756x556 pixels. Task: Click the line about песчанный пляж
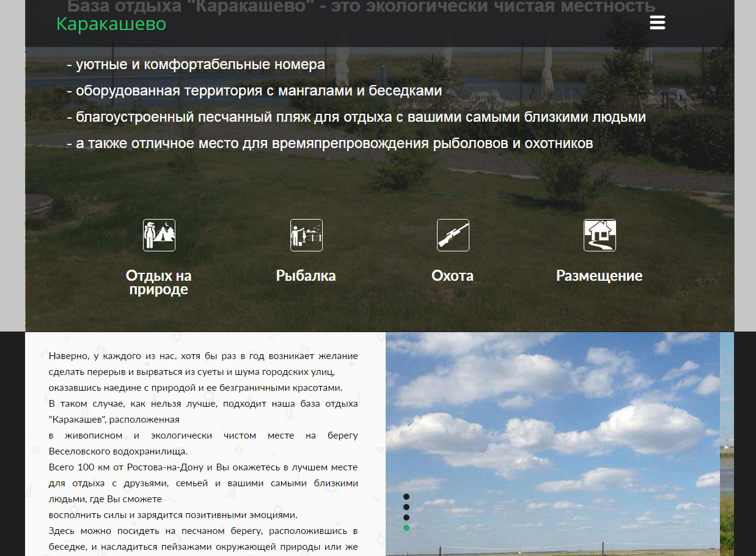[x=356, y=117]
